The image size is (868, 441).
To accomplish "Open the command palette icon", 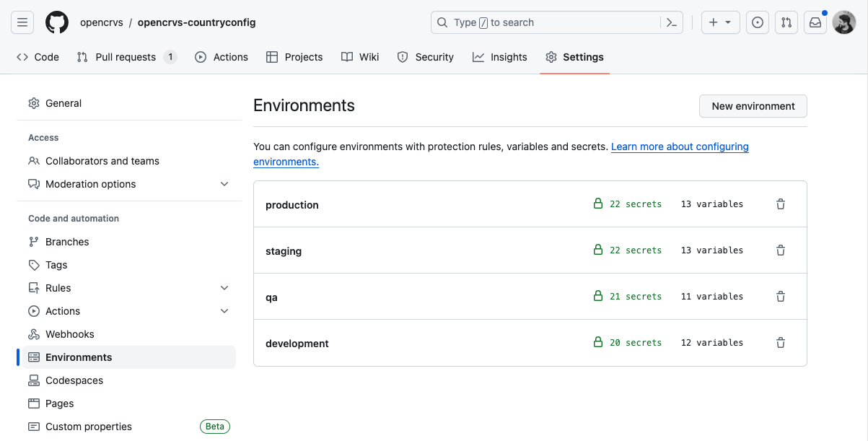I will click(671, 22).
